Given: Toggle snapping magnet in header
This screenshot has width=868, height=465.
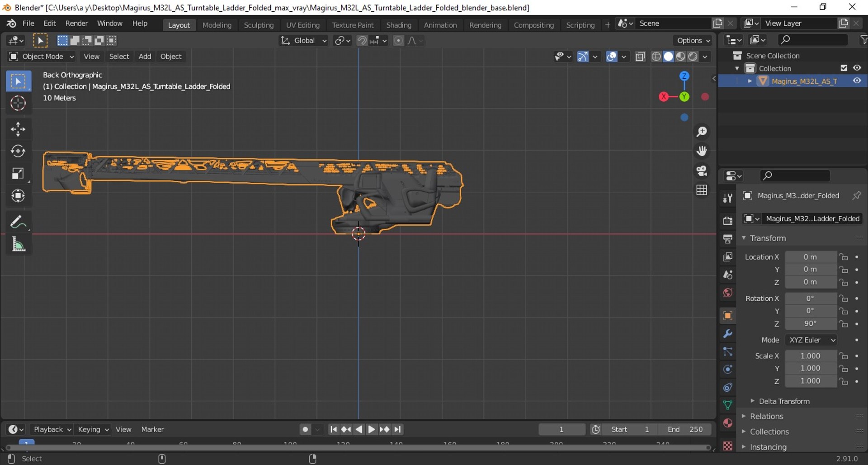Looking at the screenshot, I should point(362,41).
